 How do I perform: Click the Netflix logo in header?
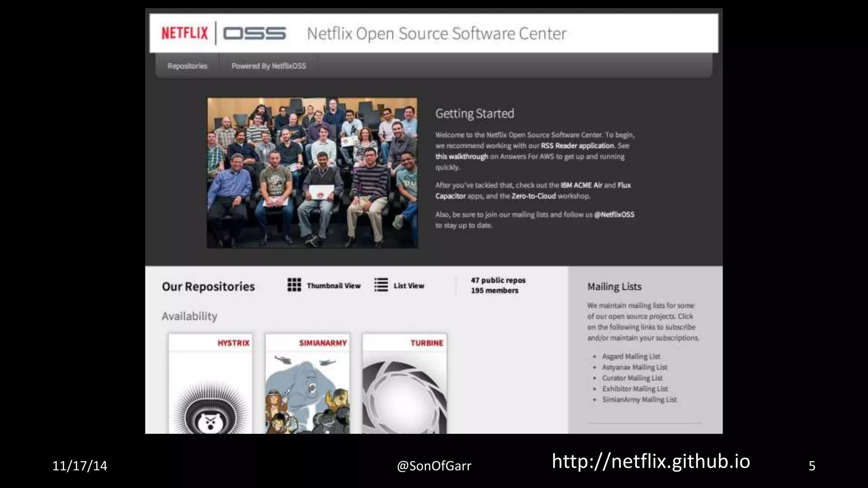tap(185, 33)
